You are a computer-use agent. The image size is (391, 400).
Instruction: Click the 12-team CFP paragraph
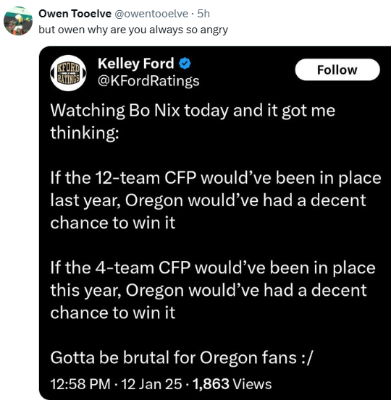pyautogui.click(x=216, y=200)
